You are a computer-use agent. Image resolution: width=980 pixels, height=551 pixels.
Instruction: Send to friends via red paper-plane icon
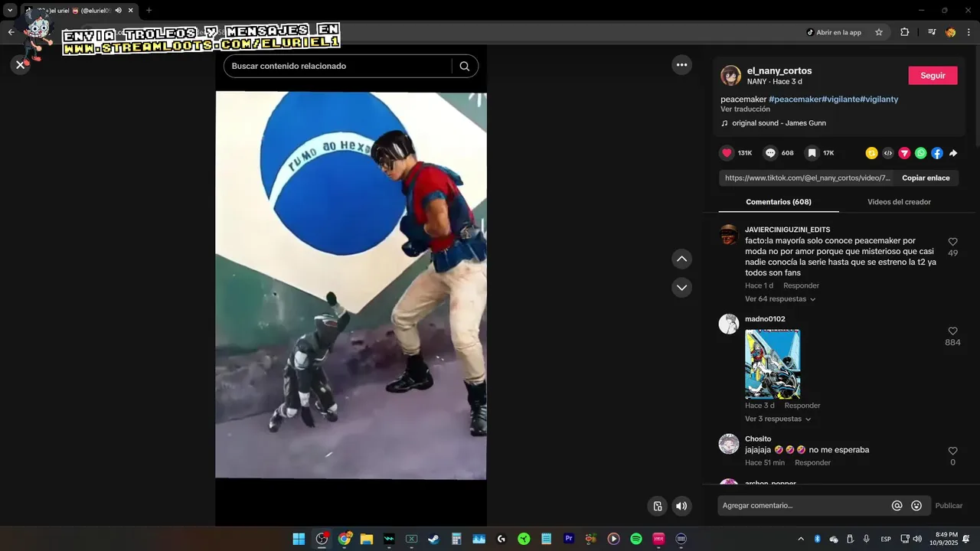904,153
